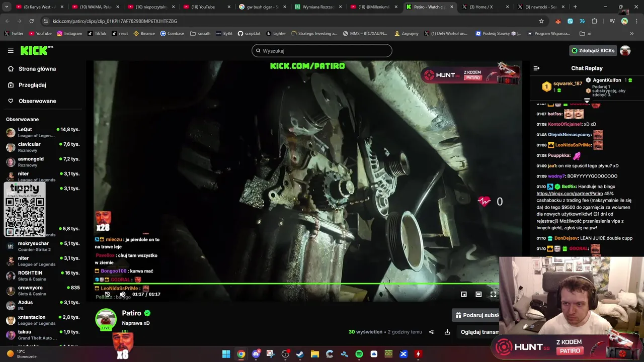Open the Chrome extensions puzzle menu

594,21
